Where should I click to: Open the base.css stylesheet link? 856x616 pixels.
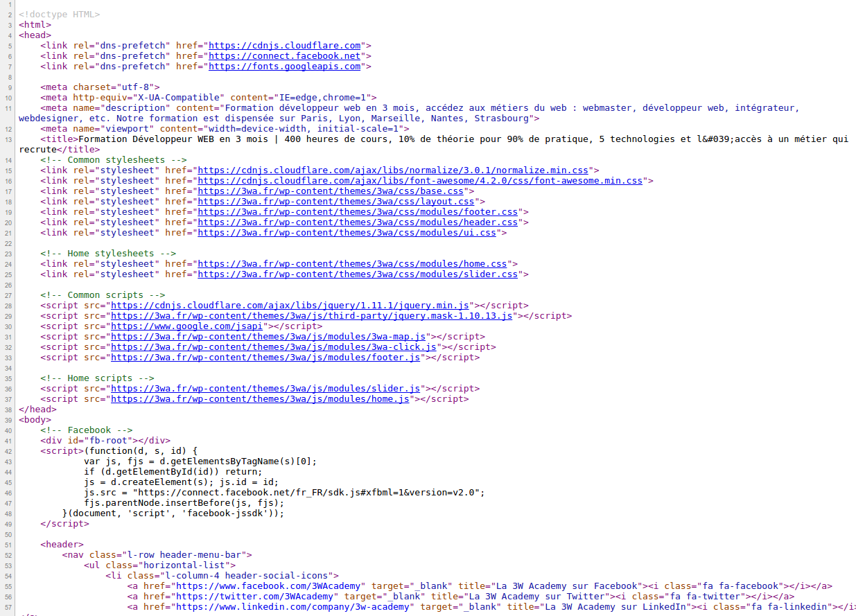pos(331,191)
